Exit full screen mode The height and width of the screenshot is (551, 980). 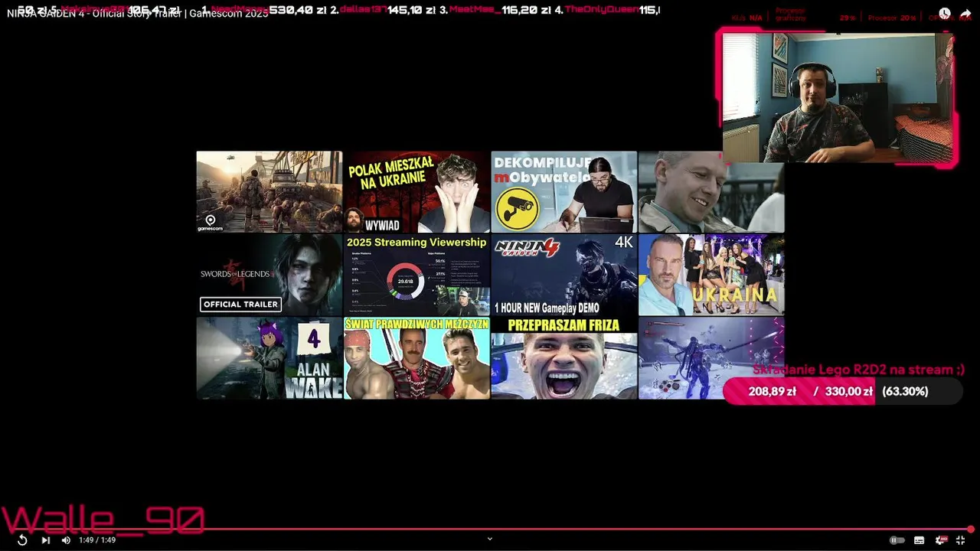[960, 540]
